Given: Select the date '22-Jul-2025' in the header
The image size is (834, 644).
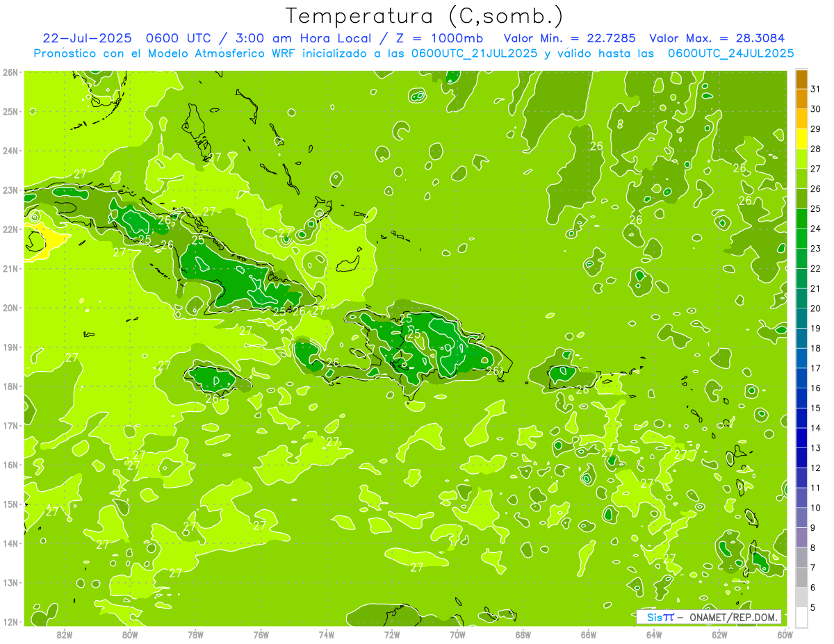Looking at the screenshot, I should pyautogui.click(x=86, y=38).
